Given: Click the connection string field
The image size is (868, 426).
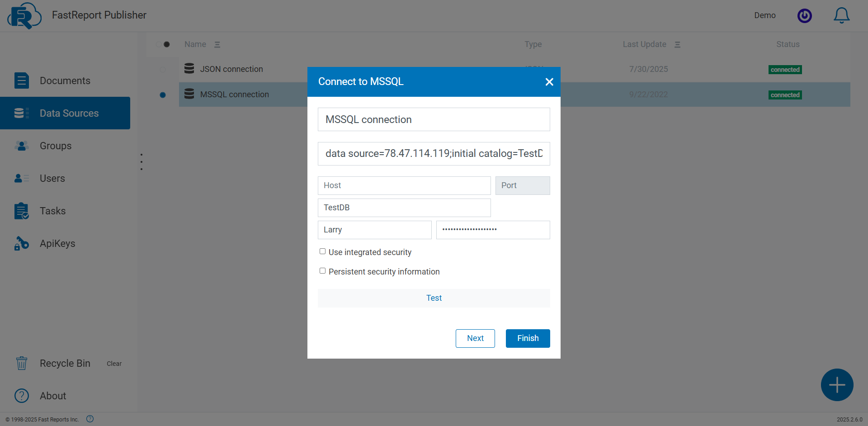Looking at the screenshot, I should (x=434, y=154).
